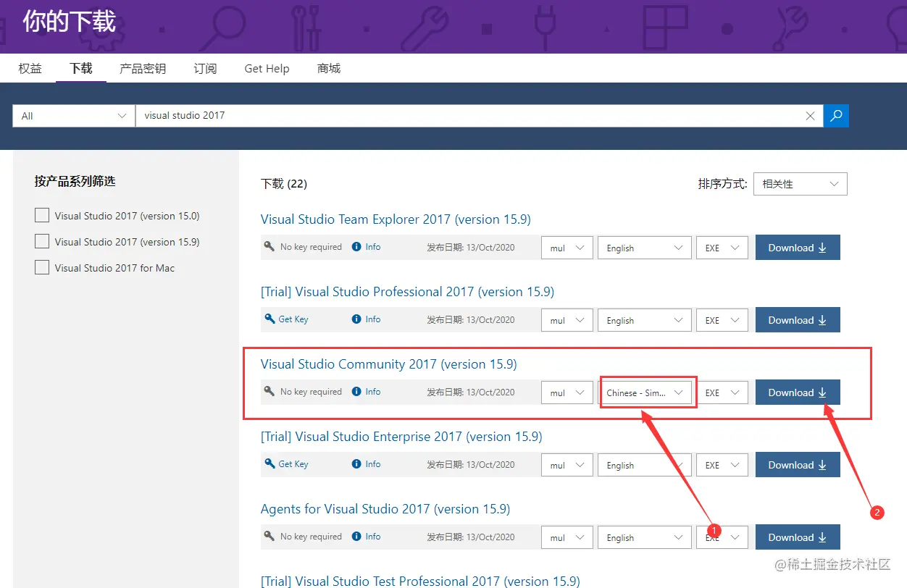Screen dimensions: 907x588
Task: Click the 你的下载 page title
Action: [69, 21]
